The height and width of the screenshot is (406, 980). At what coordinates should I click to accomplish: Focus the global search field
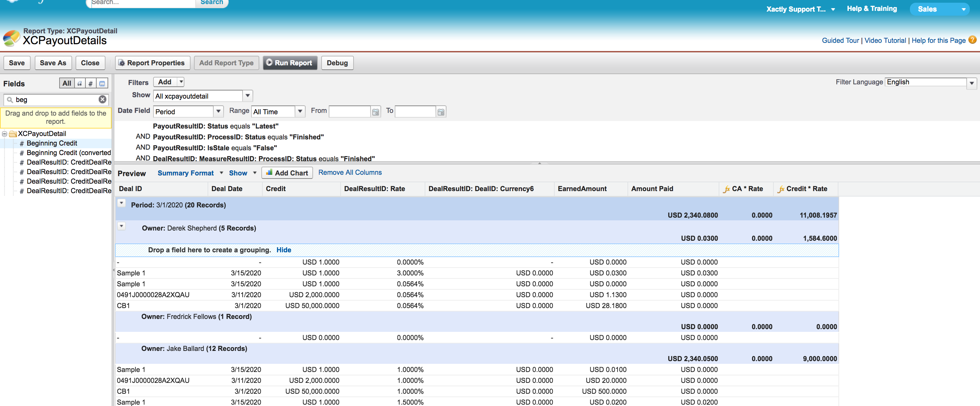click(x=142, y=3)
